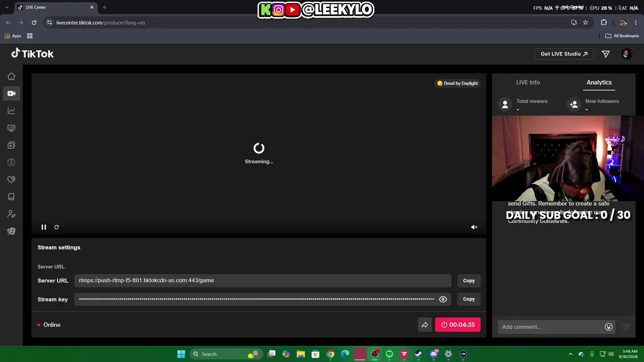Click the Online status indicator
Image resolution: width=644 pixels, height=362 pixels.
click(49, 325)
